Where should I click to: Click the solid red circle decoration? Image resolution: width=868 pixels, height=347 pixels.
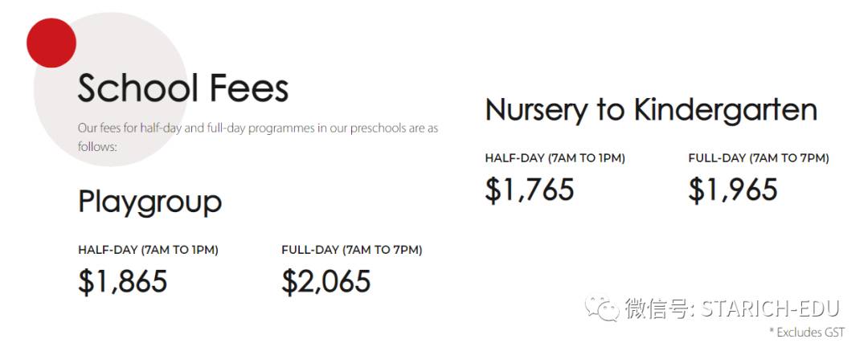(x=51, y=43)
